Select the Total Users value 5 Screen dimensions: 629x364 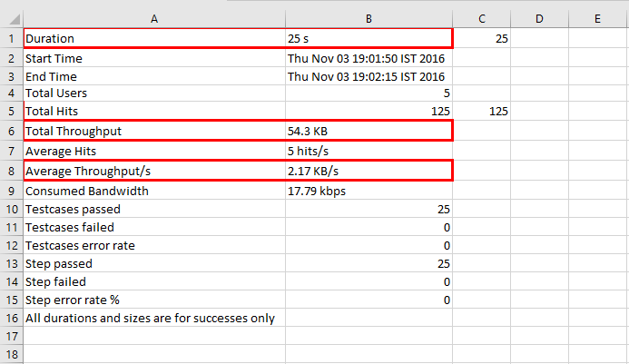369,93
